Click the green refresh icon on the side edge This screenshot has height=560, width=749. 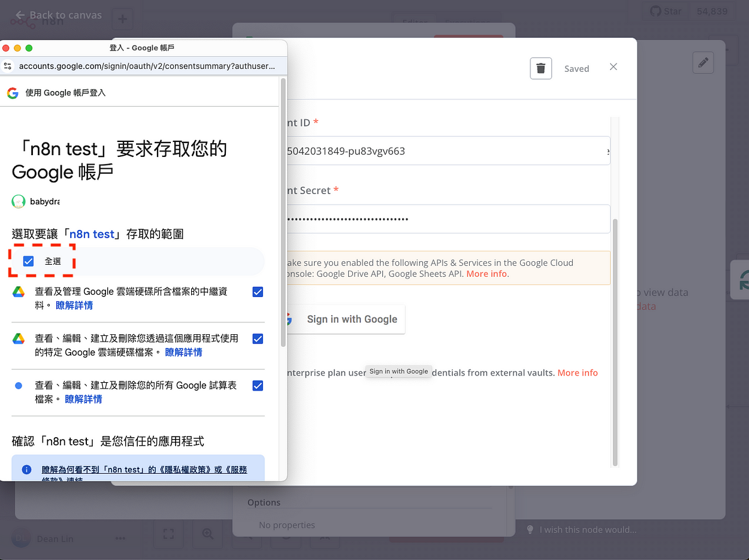coord(742,280)
